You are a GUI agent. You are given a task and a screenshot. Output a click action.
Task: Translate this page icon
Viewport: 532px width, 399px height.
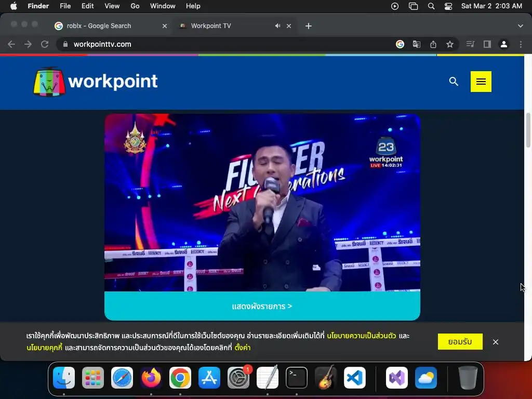click(x=417, y=44)
